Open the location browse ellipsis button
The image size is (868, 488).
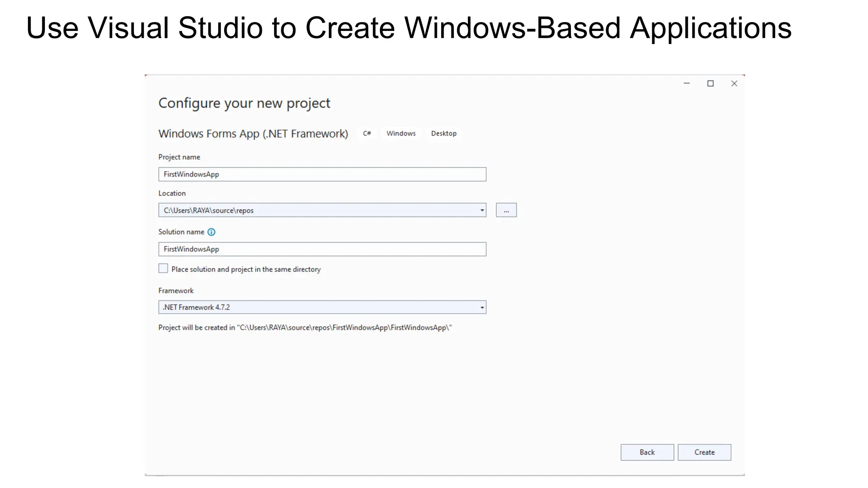click(x=506, y=211)
